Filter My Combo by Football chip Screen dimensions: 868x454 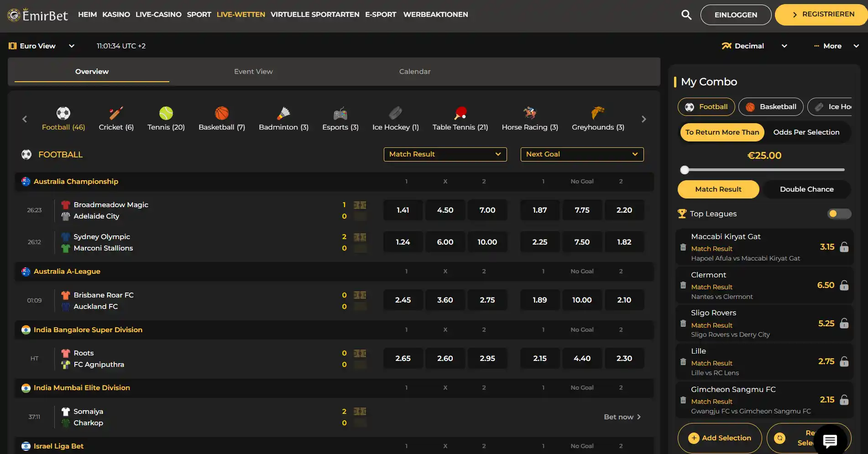tap(706, 107)
